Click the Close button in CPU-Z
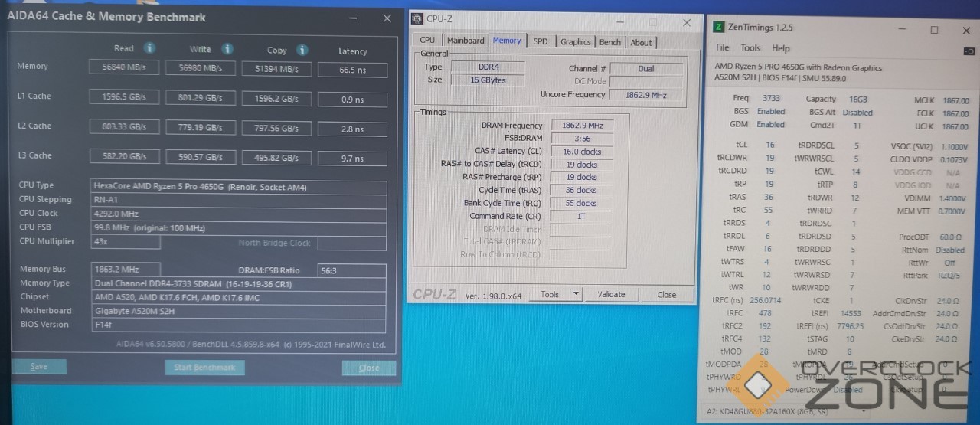980x425 pixels. pos(667,295)
